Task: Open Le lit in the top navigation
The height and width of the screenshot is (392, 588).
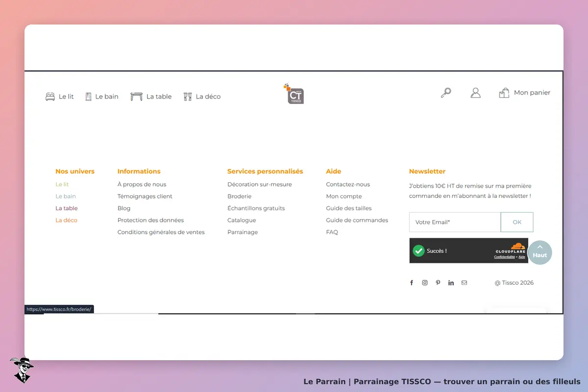Action: point(66,97)
